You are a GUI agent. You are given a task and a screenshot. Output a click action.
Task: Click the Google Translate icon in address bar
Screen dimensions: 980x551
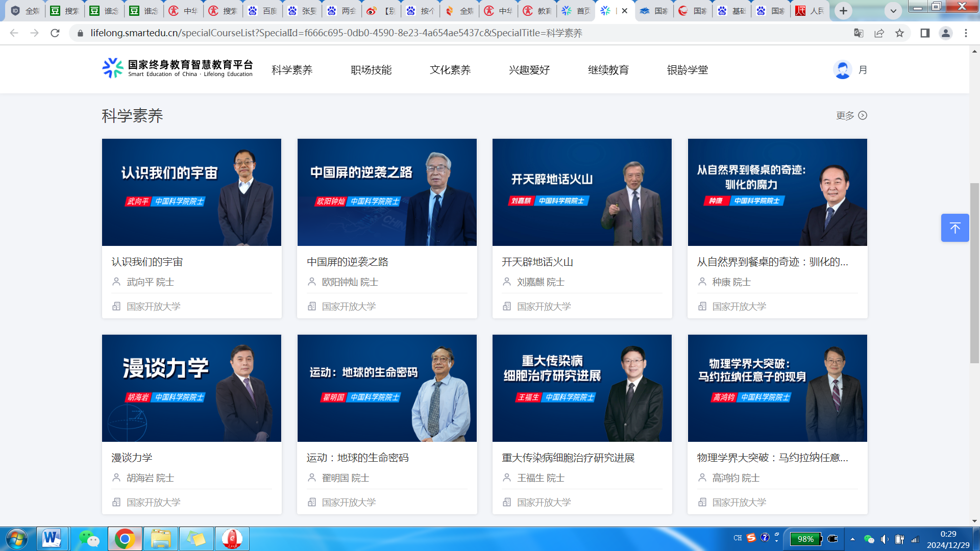click(x=859, y=33)
